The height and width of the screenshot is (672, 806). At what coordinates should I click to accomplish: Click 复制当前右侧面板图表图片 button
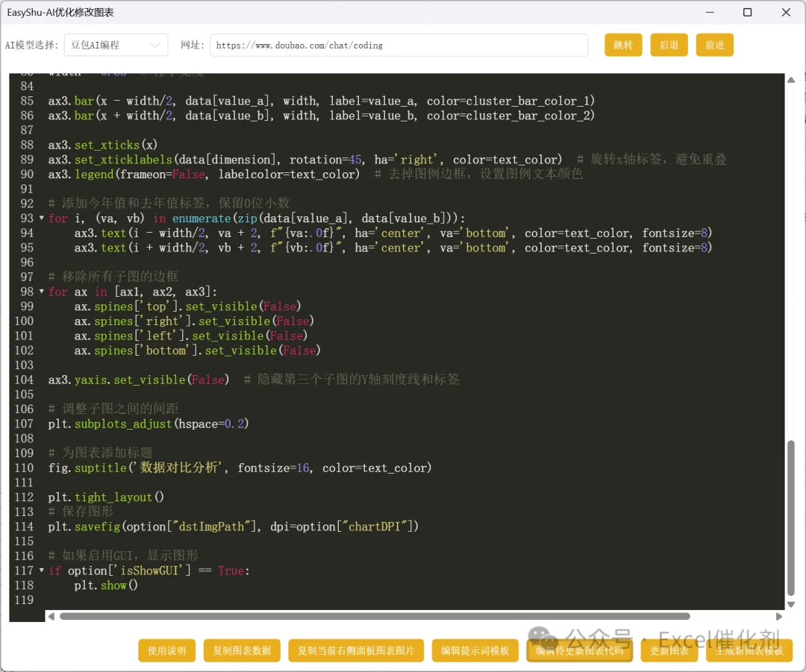356,650
